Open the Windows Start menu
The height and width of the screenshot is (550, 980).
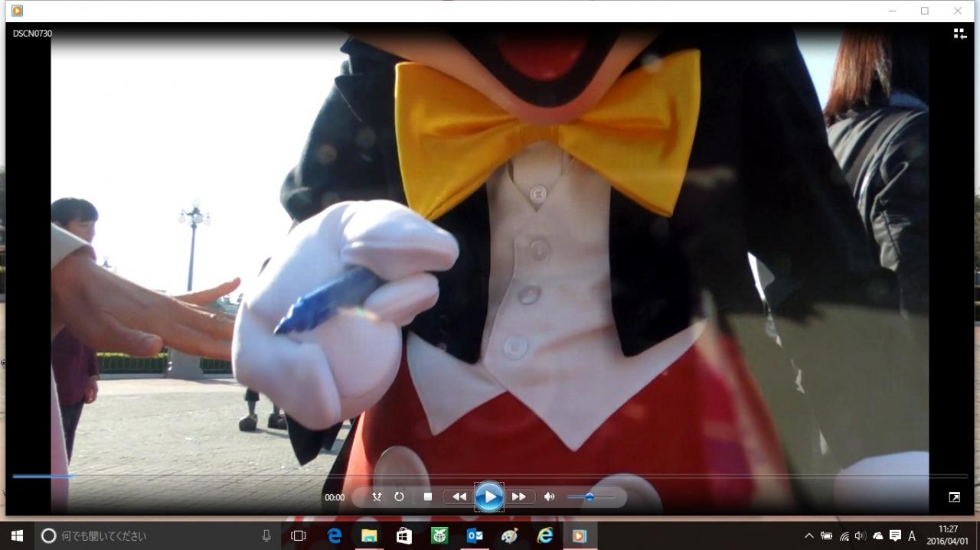coord(17,536)
